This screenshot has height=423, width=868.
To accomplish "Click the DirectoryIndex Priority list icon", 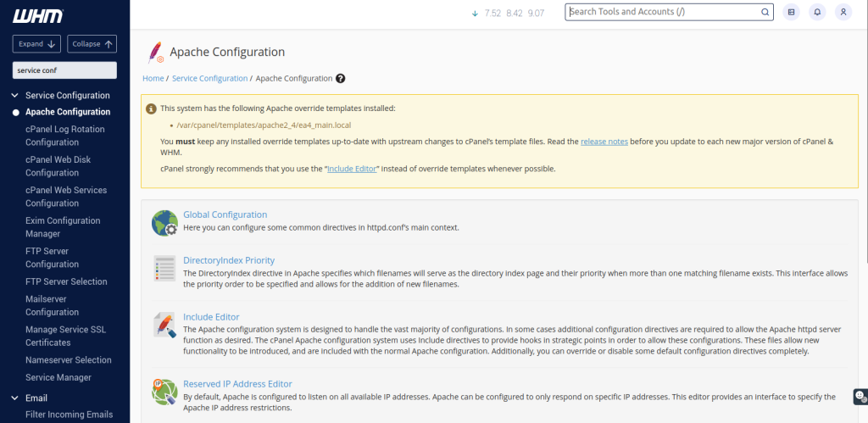I will click(164, 269).
